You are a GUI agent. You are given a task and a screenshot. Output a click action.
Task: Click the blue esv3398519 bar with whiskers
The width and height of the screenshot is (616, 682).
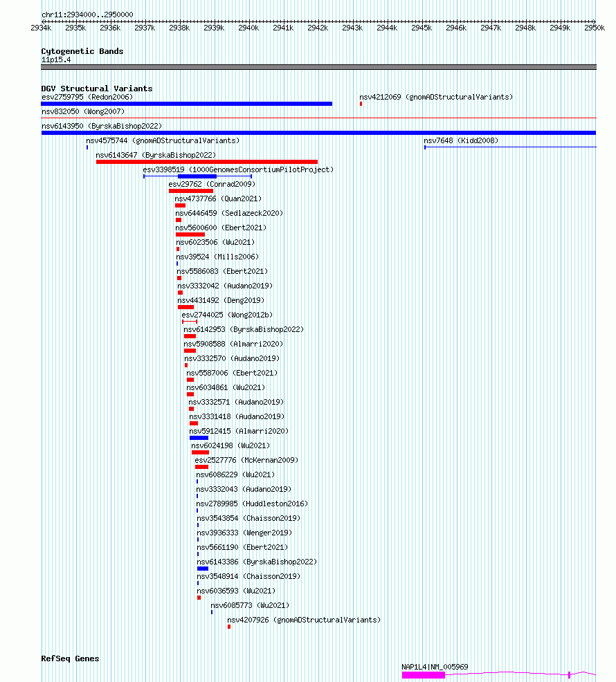(198, 176)
